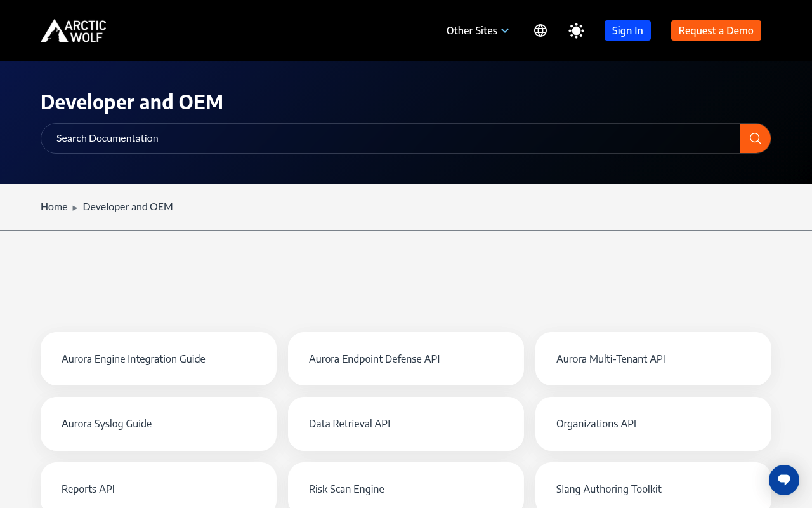Open Data Retrieval API card
Screen dimensions: 812x508
pos(406,424)
